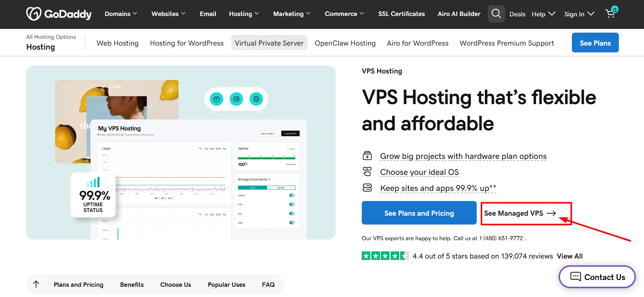
Task: Click the GoDaddy logo
Action: coord(59,14)
